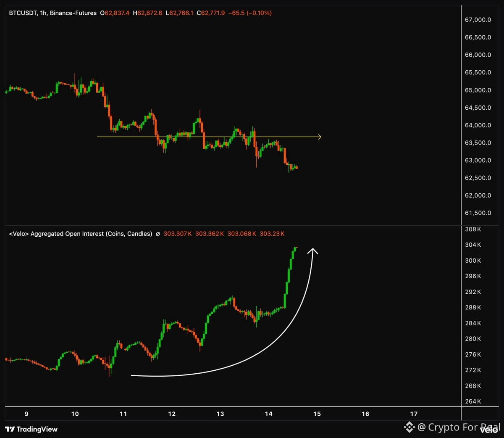Click the 308K open interest axis label

tap(473, 229)
